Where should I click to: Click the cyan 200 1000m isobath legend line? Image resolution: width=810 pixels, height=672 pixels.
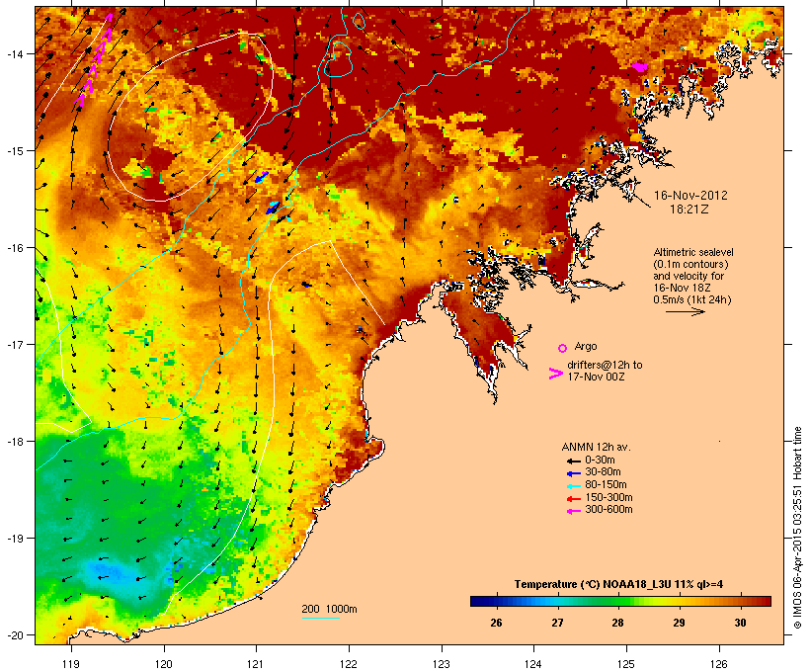321,618
